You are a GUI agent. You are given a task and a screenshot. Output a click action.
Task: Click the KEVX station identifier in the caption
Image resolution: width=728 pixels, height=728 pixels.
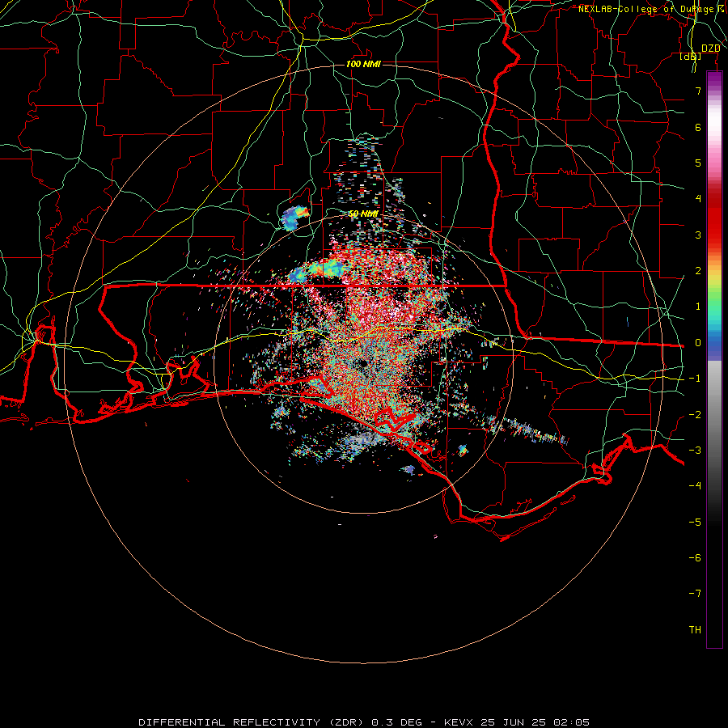click(x=459, y=722)
